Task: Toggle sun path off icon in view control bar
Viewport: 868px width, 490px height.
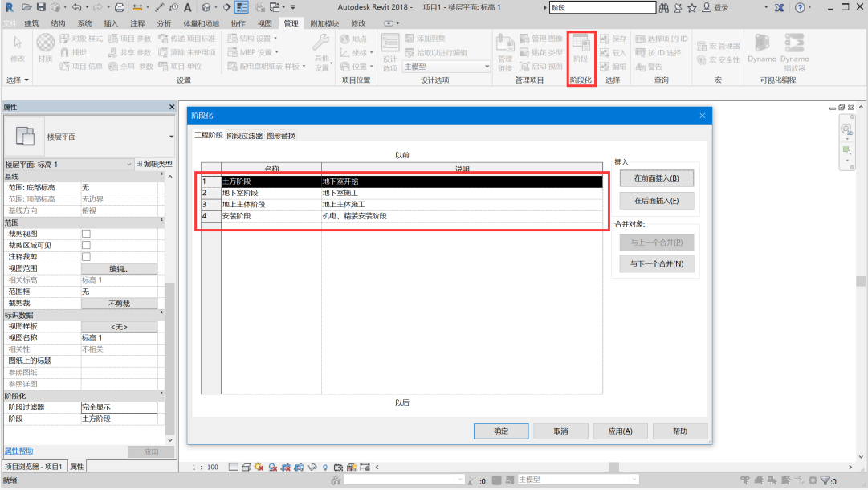Action: click(259, 468)
